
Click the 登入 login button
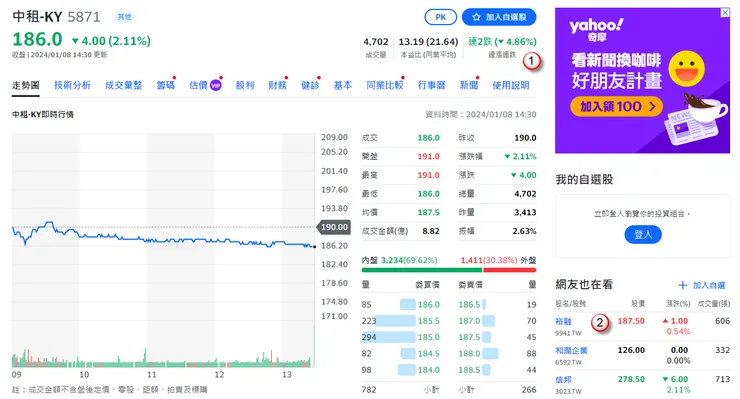[643, 234]
